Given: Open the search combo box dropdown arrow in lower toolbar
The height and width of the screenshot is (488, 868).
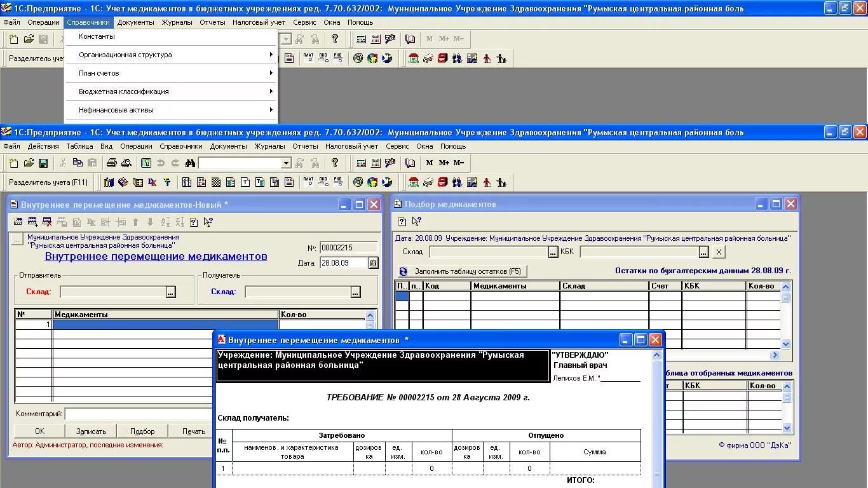Looking at the screenshot, I should click(286, 163).
